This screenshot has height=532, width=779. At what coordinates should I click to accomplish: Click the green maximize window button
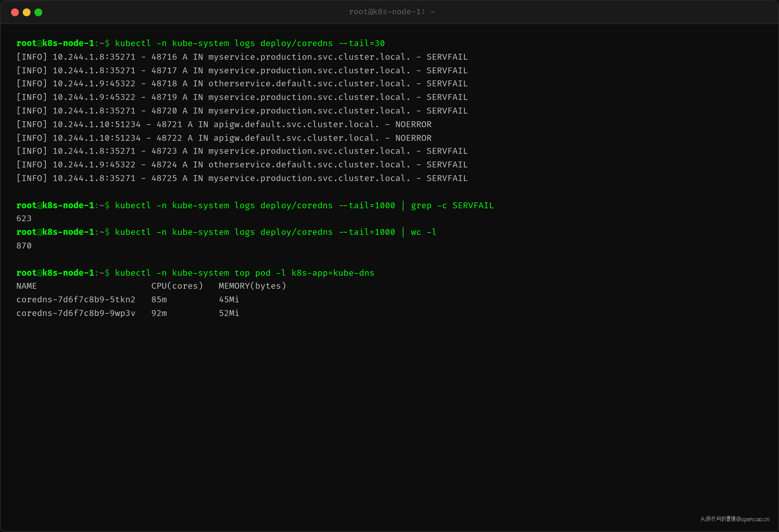click(x=39, y=12)
